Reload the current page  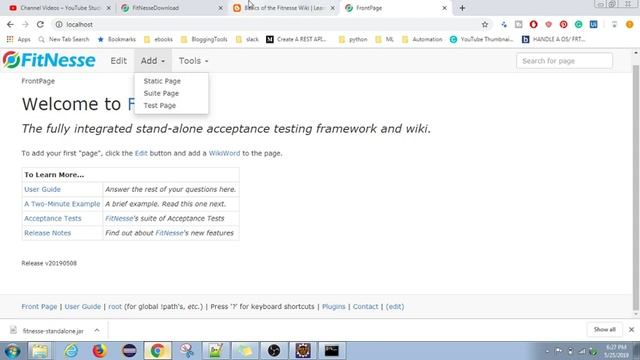pyautogui.click(x=40, y=24)
